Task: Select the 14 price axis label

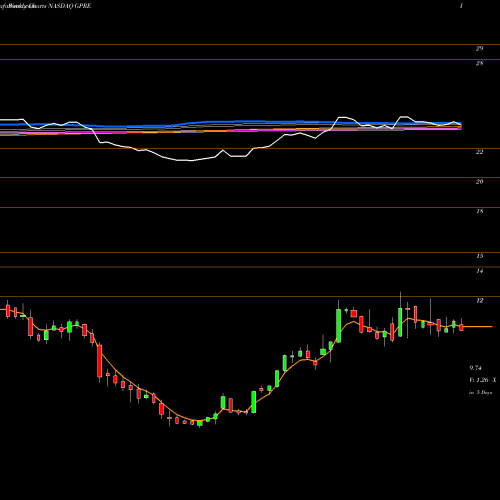Action: [x=479, y=271]
